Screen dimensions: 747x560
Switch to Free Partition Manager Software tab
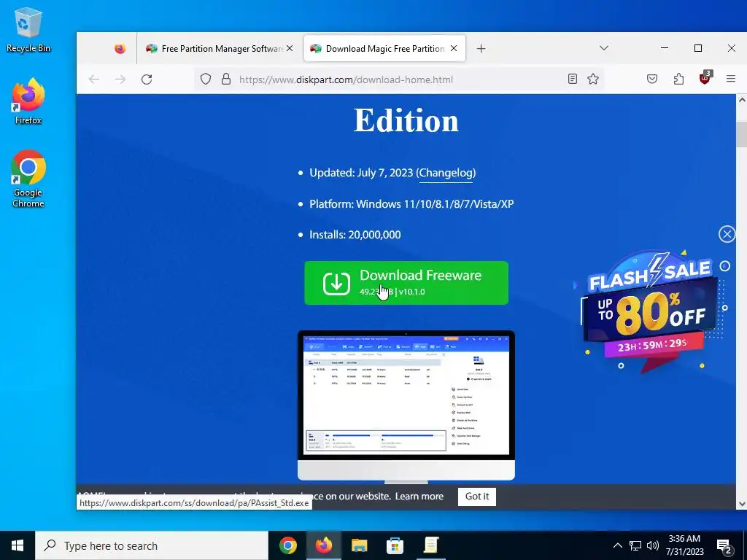pyautogui.click(x=220, y=49)
